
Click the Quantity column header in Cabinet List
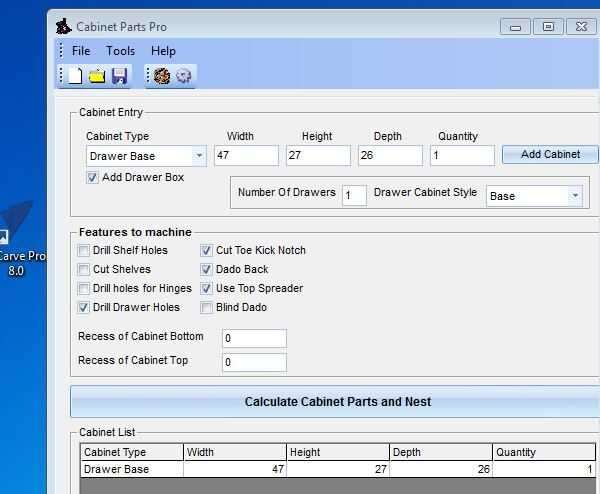pyautogui.click(x=544, y=452)
